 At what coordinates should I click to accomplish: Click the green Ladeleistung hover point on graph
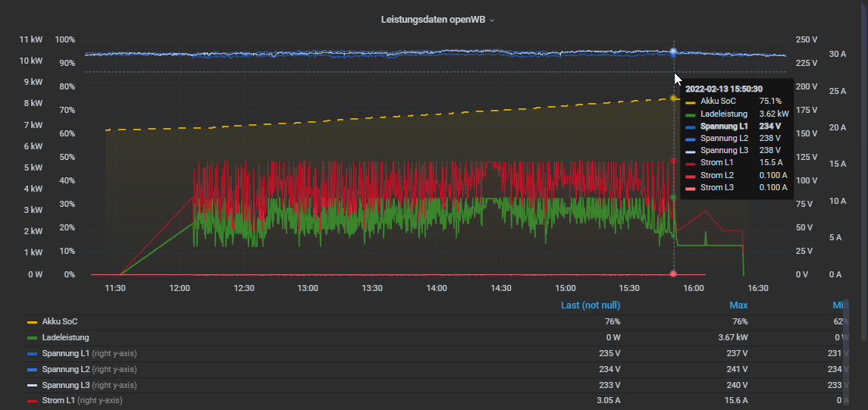pyautogui.click(x=673, y=197)
